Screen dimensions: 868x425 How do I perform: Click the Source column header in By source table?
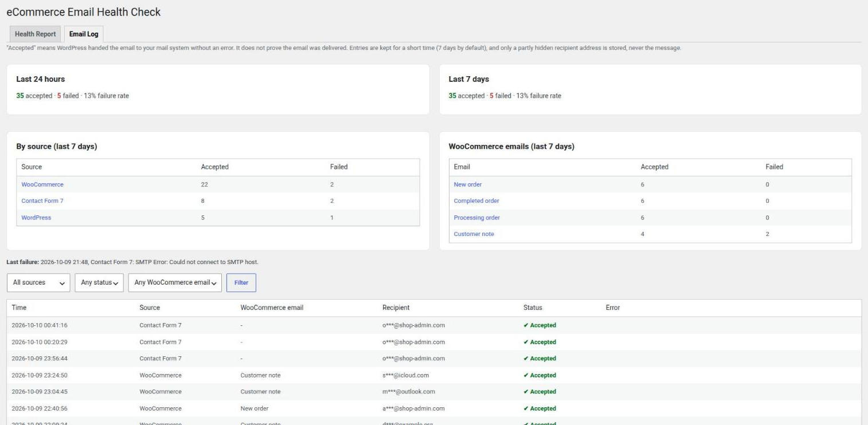tap(32, 167)
